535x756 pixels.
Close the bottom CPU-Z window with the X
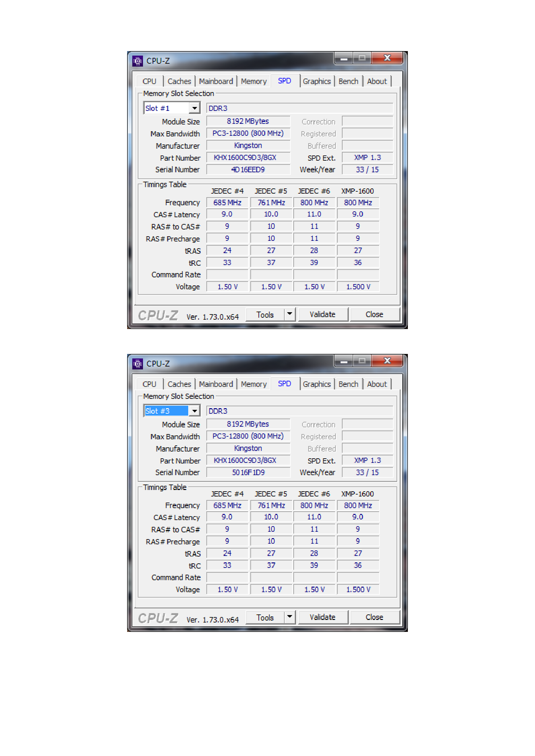[388, 361]
